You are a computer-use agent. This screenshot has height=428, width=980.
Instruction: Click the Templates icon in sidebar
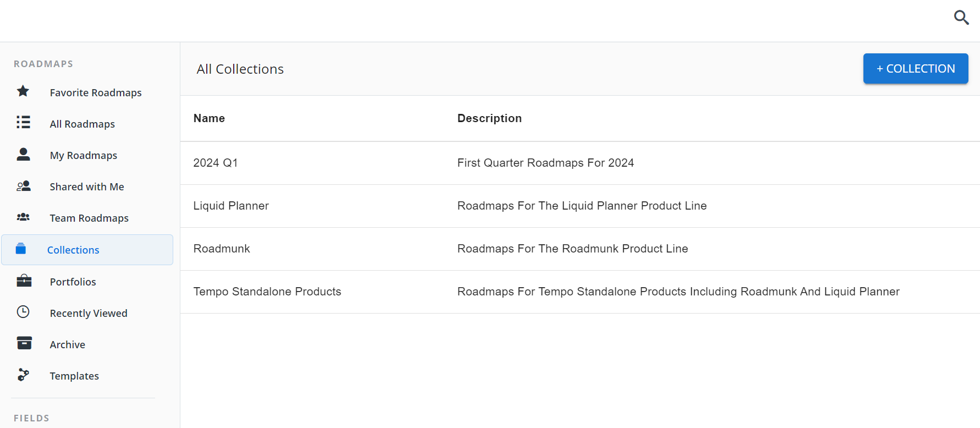23,375
